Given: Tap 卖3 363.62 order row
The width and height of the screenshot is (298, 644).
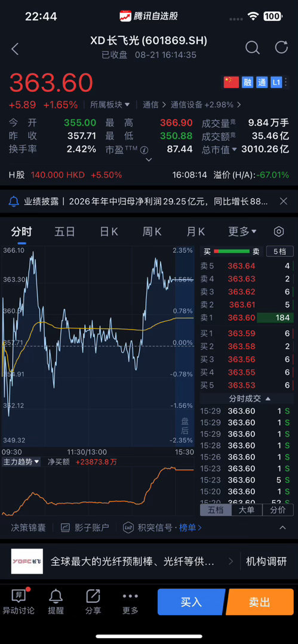Looking at the screenshot, I should tap(247, 292).
